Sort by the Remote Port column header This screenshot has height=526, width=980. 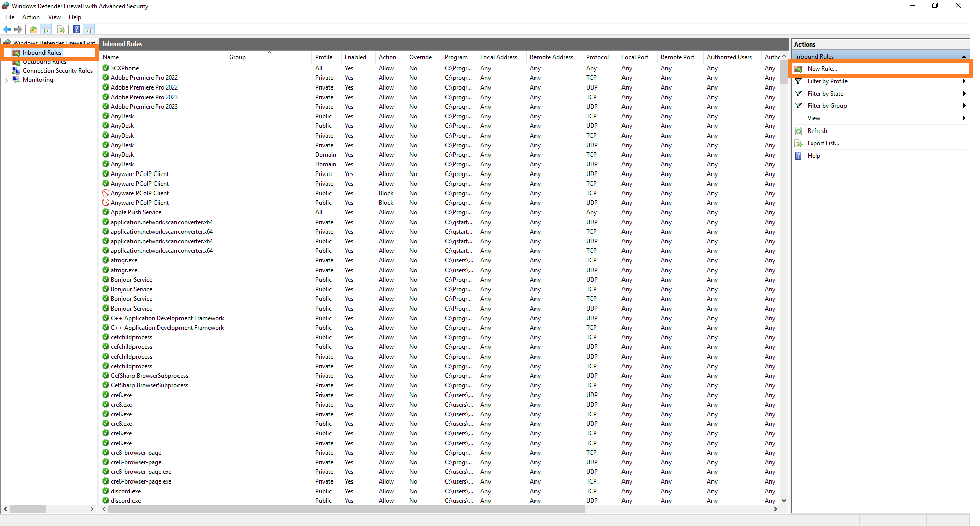[x=681, y=57]
